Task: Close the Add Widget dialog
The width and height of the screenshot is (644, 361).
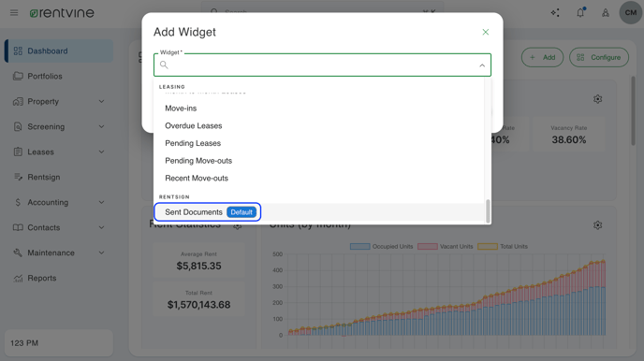Action: click(486, 32)
